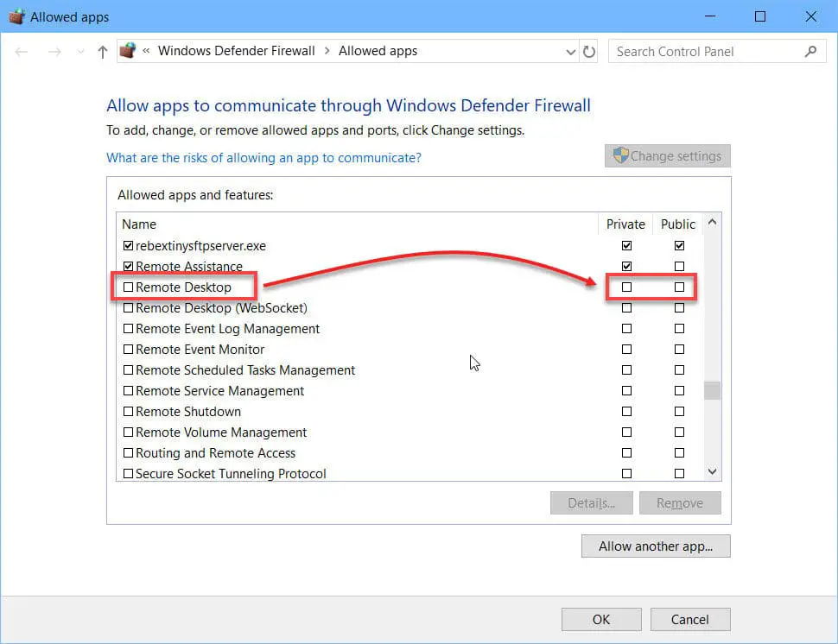This screenshot has height=644, width=838.
Task: Go back using the back arrow
Action: (x=22, y=52)
